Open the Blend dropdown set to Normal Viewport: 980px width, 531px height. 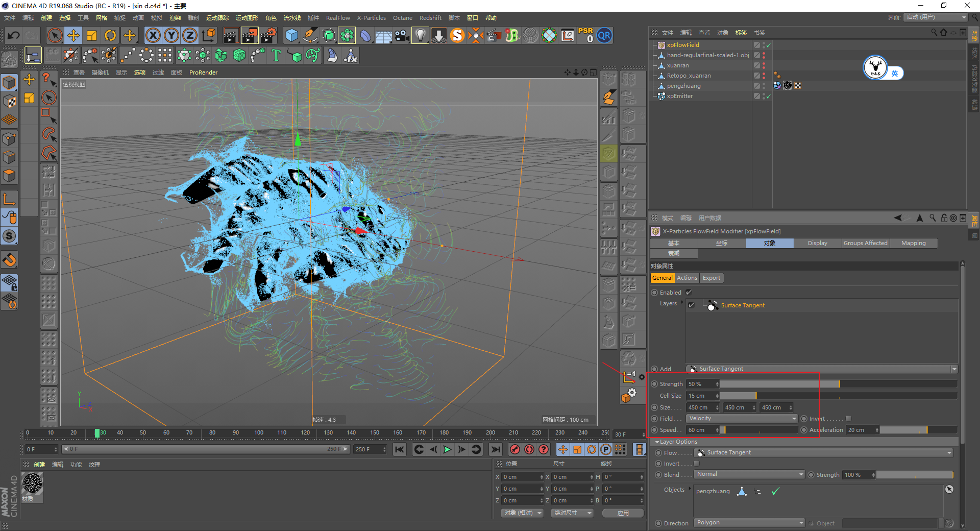point(749,474)
